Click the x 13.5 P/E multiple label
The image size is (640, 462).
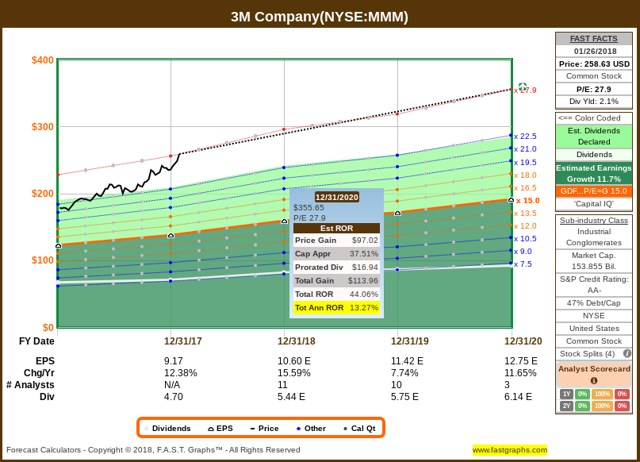pyautogui.click(x=525, y=213)
